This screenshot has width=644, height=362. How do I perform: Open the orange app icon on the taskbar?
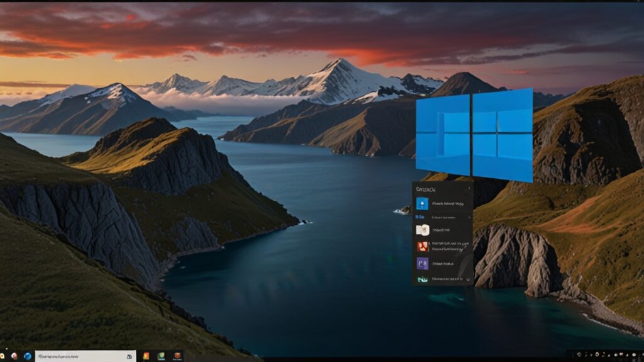(146, 356)
